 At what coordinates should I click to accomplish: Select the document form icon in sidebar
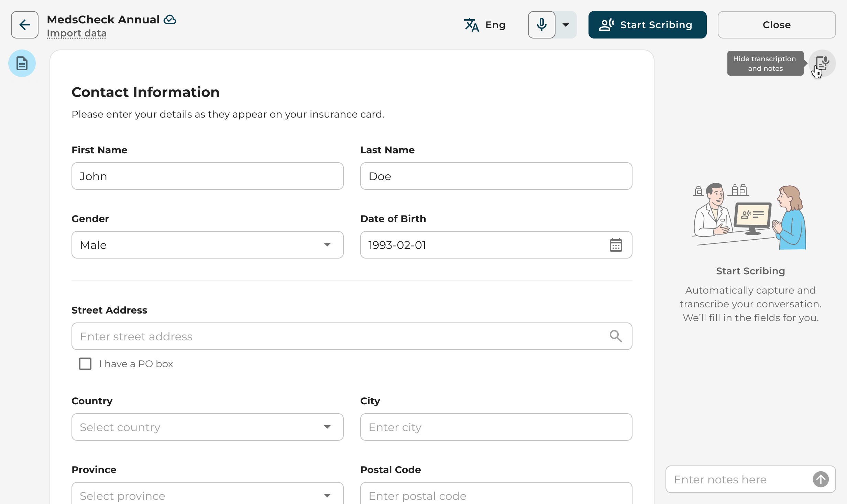point(22,63)
